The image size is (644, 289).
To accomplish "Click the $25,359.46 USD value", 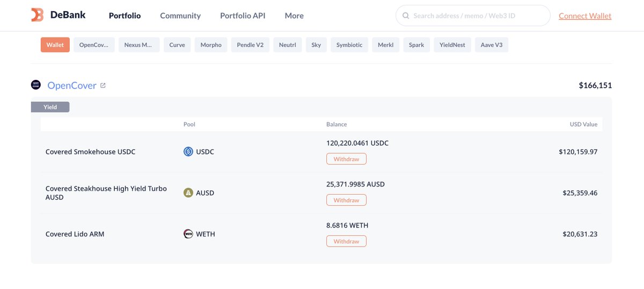I will point(580,193).
